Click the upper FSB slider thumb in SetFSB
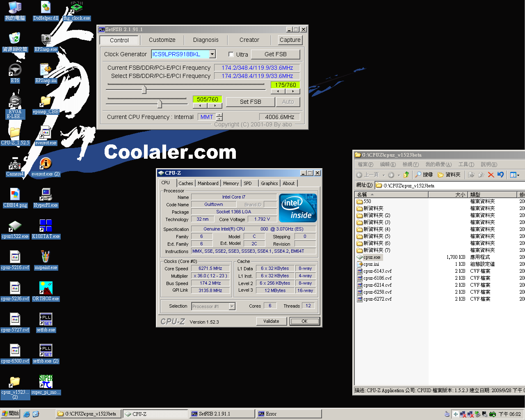525x420 pixels. [x=144, y=89]
